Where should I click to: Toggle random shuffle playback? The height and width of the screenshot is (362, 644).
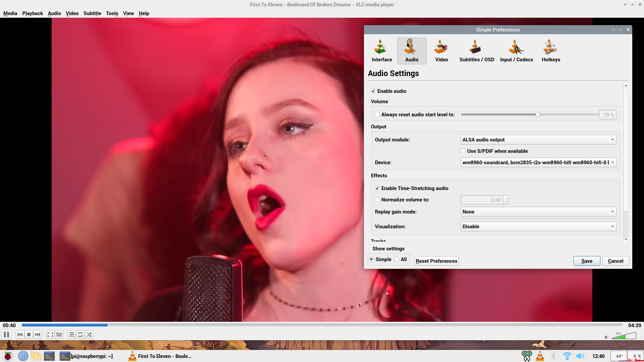click(x=89, y=335)
